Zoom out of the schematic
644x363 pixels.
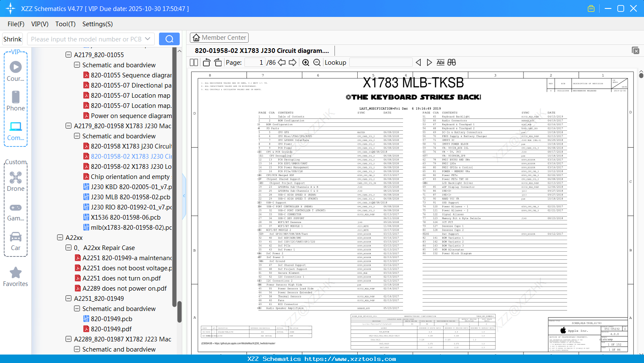pos(317,63)
